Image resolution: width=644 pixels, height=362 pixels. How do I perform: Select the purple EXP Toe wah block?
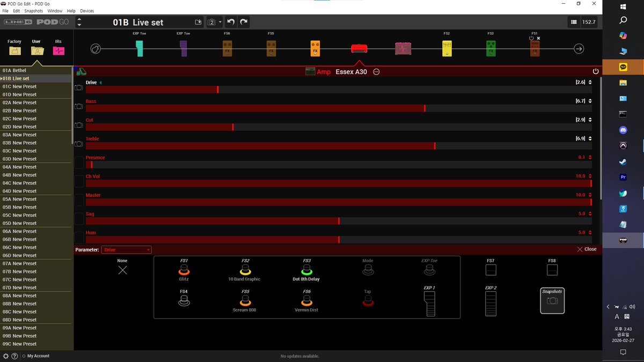(184, 49)
